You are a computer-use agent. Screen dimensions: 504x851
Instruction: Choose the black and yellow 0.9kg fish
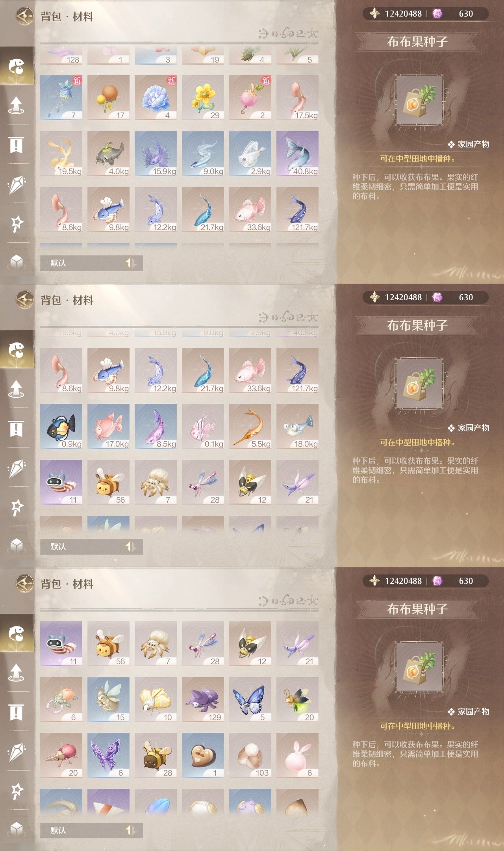61,426
